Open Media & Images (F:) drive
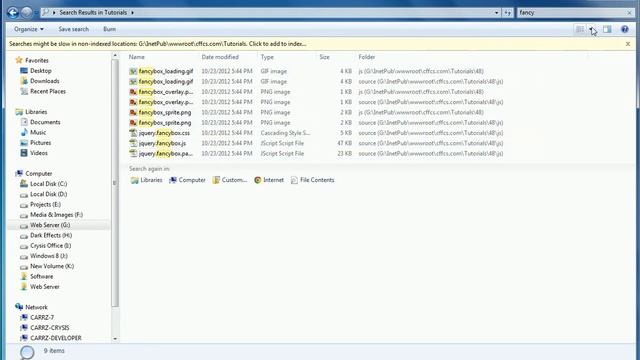The width and height of the screenshot is (640, 360). [56, 214]
